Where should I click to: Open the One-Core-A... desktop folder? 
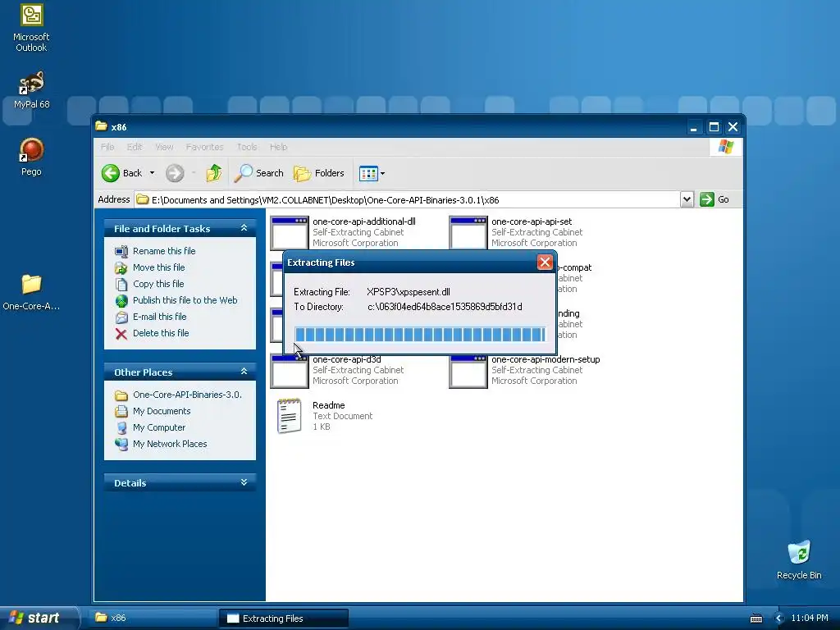31,292
